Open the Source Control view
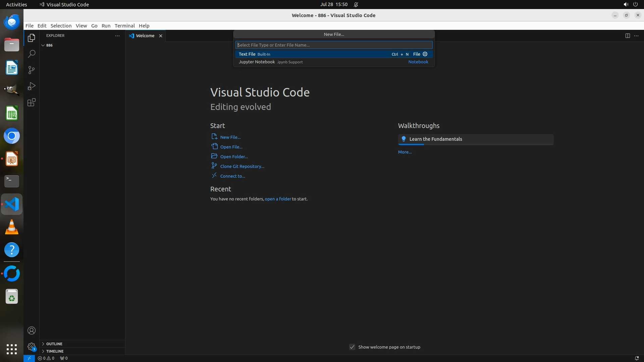 pyautogui.click(x=32, y=70)
